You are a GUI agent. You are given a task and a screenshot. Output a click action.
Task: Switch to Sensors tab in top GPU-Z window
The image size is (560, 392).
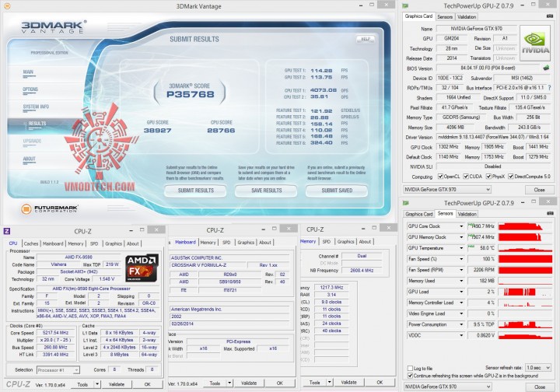point(445,17)
